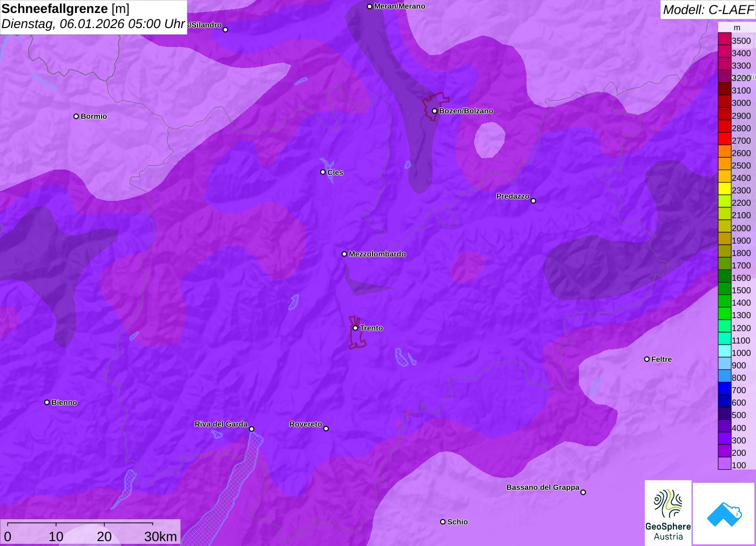756x546 pixels.
Task: Select the 1000 m cyan legend swatch
Action: (x=725, y=351)
